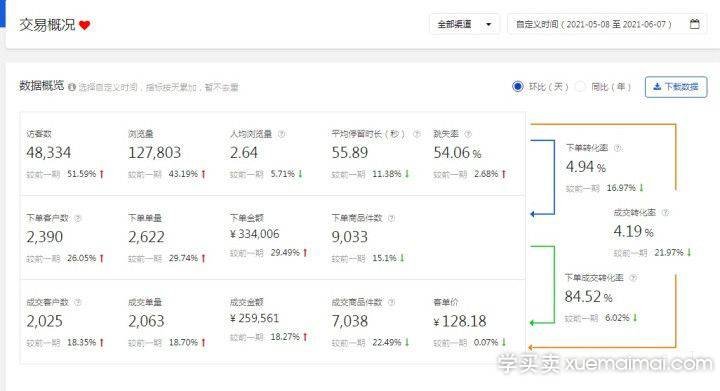
Task: Click help icon beside 成交转化率
Action: click(x=665, y=212)
